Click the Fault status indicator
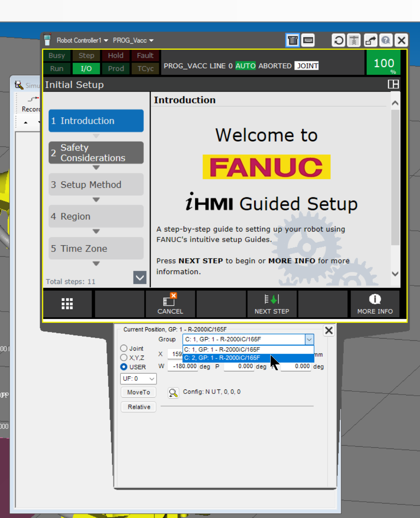The height and width of the screenshot is (518, 420). (x=145, y=55)
